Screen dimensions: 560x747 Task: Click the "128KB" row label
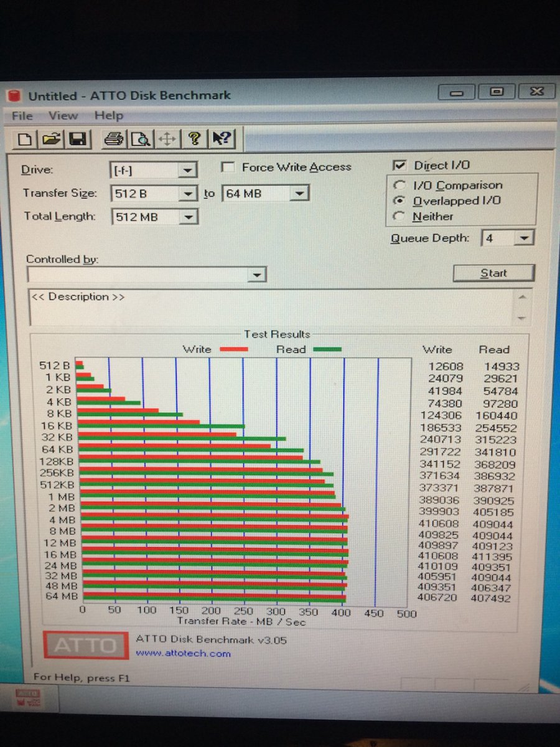point(57,461)
